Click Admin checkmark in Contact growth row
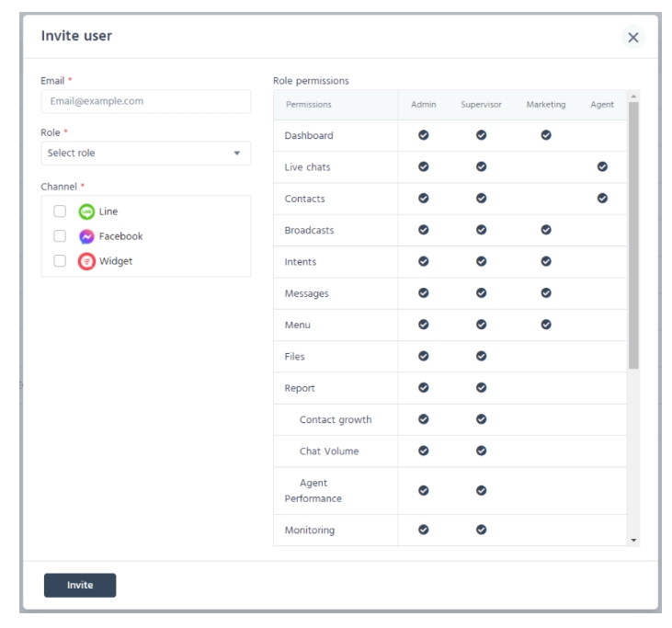 (424, 418)
